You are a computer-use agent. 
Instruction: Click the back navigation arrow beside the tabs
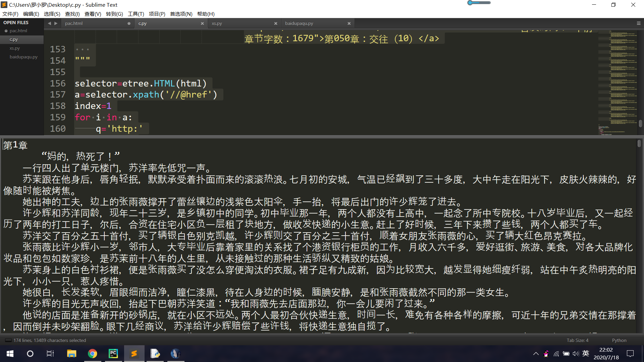click(49, 23)
